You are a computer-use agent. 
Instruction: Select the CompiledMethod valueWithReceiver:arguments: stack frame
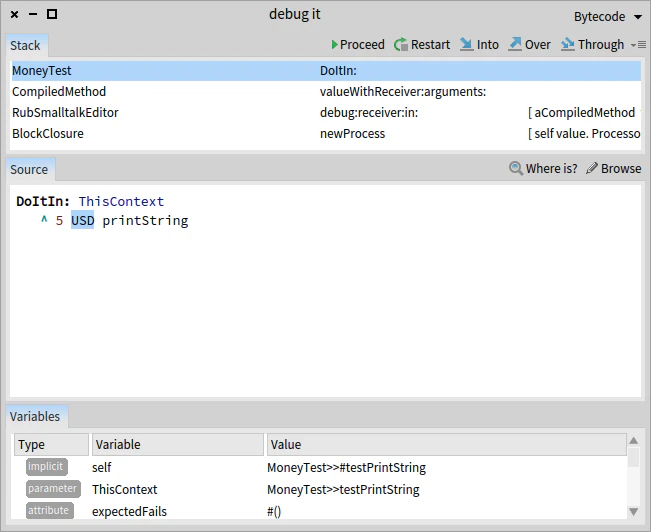coord(326,91)
